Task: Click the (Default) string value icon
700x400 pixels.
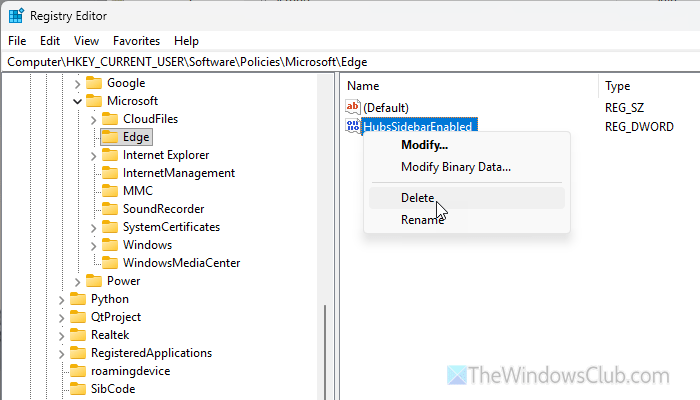Action: 353,107
